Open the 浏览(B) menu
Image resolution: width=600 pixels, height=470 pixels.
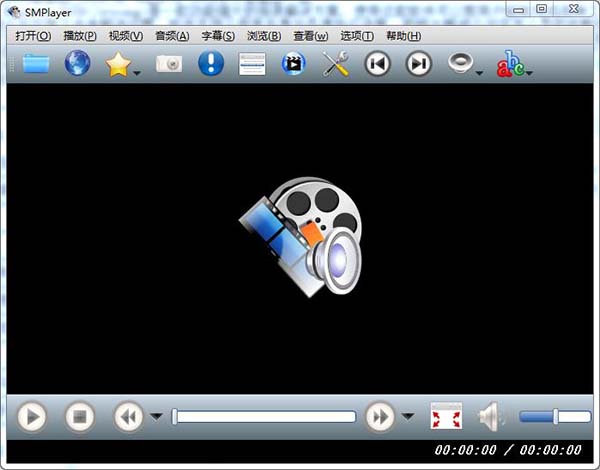tap(264, 36)
